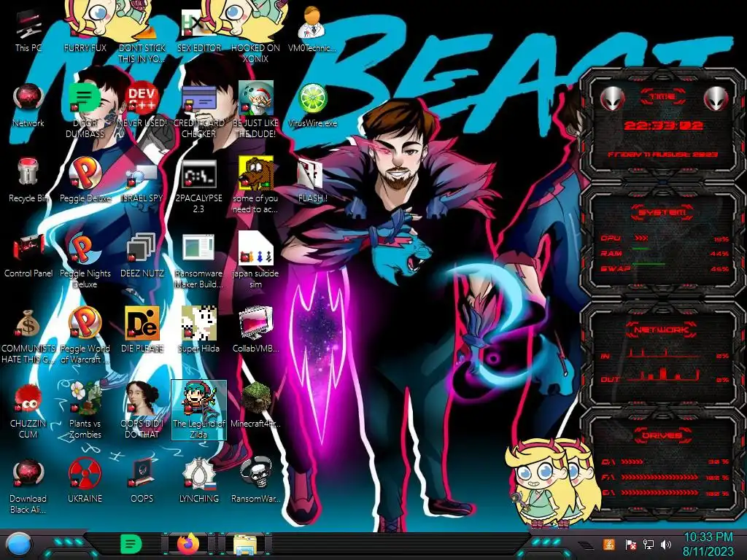Click the C:\ drive usage row

tap(665, 462)
